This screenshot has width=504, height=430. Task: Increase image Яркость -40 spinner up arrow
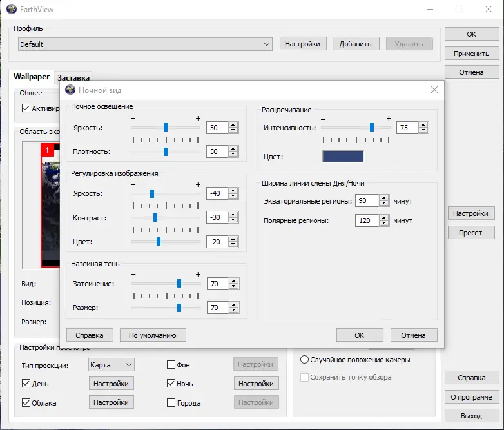point(233,191)
